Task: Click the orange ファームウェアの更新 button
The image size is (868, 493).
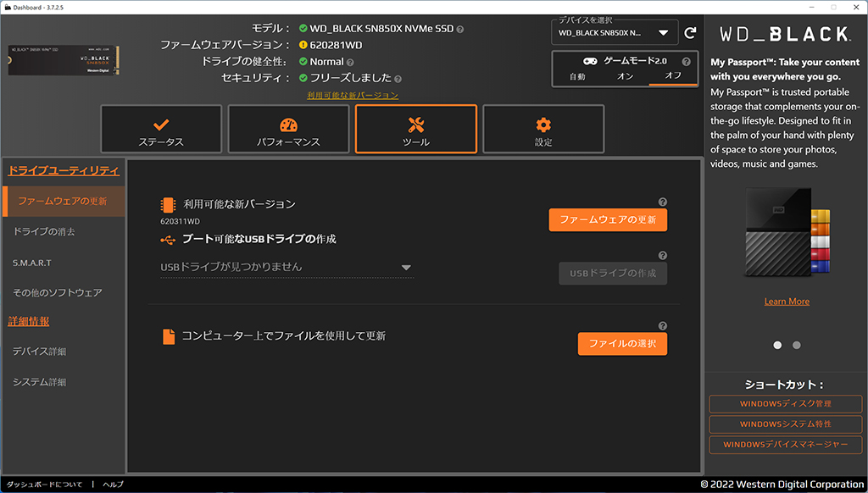Action: (608, 219)
